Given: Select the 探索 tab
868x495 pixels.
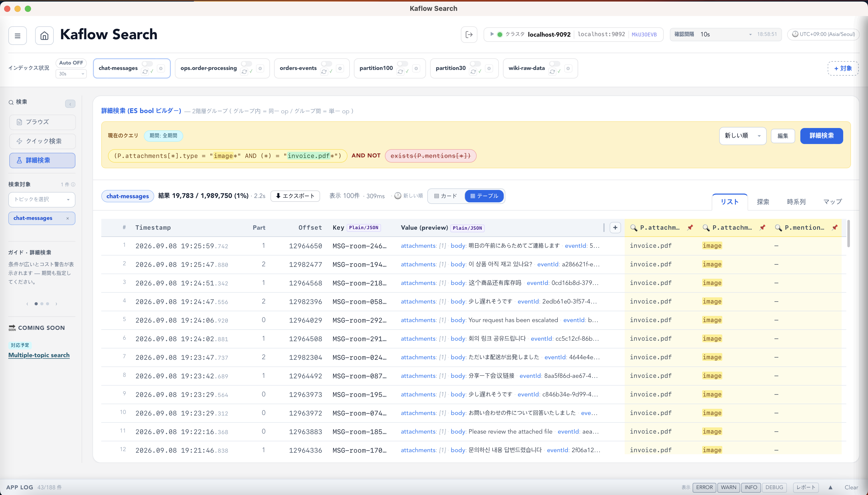Looking at the screenshot, I should click(763, 202).
